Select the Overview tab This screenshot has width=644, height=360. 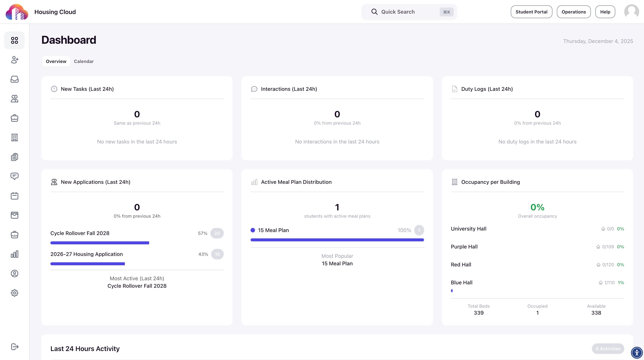click(x=56, y=61)
